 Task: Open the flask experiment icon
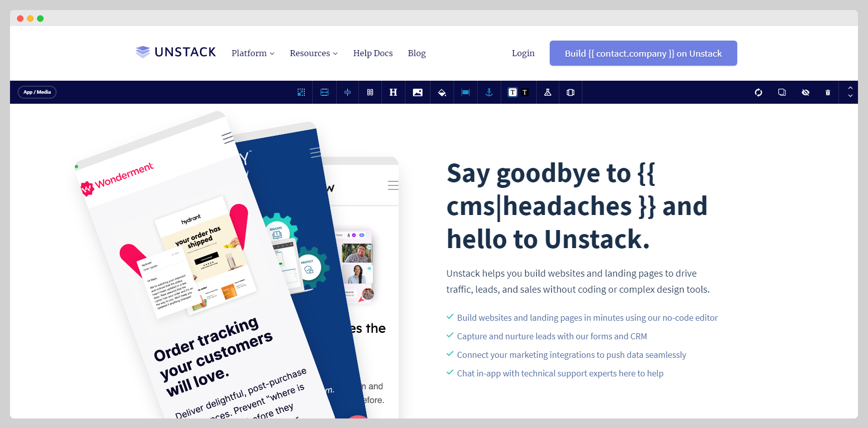coord(548,92)
